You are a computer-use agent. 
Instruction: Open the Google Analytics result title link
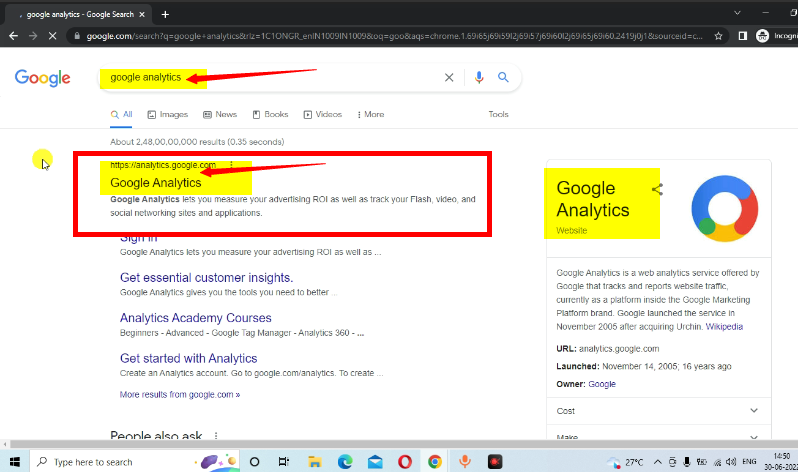coord(156,183)
